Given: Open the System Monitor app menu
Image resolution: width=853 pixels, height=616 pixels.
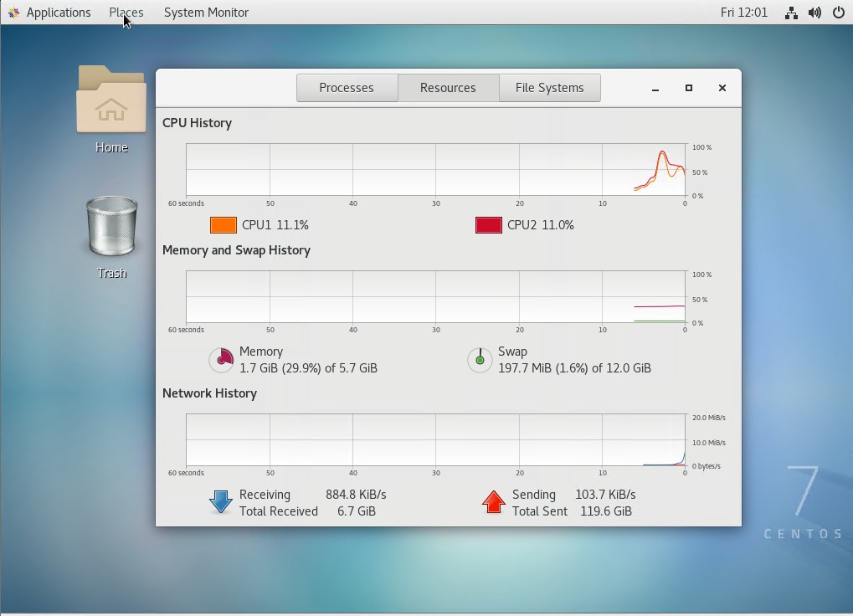Looking at the screenshot, I should point(206,13).
